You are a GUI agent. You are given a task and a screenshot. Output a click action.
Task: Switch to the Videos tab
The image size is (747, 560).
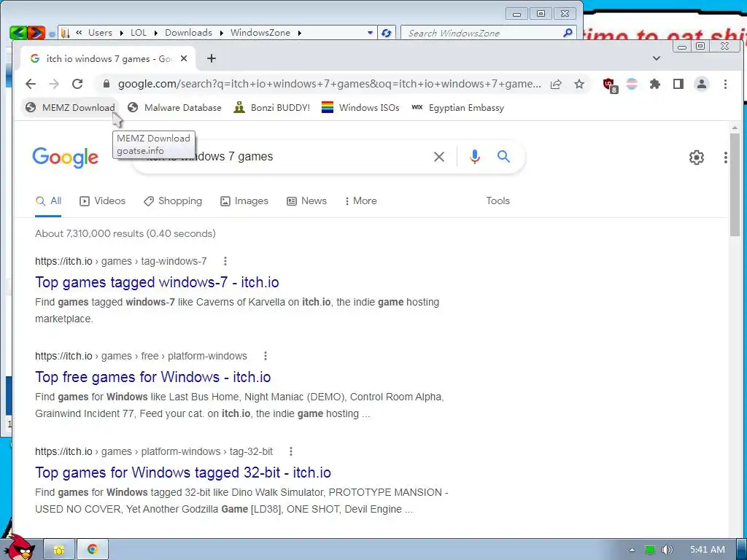click(102, 201)
